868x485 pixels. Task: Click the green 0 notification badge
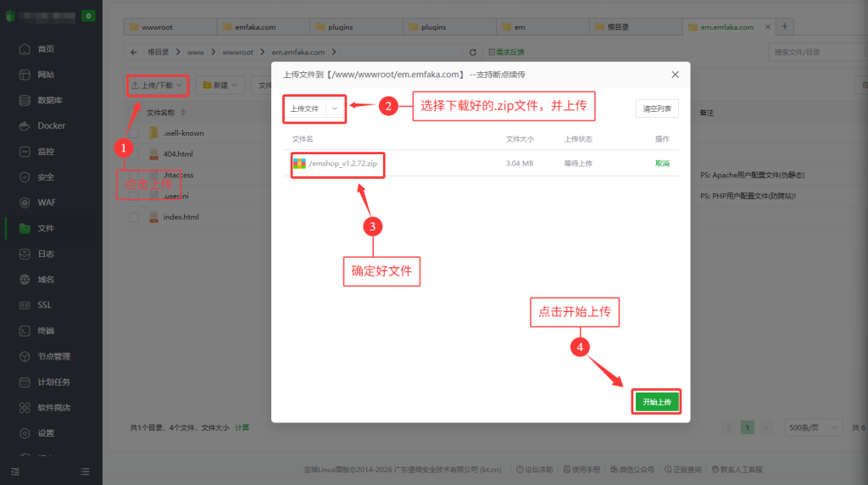(88, 16)
